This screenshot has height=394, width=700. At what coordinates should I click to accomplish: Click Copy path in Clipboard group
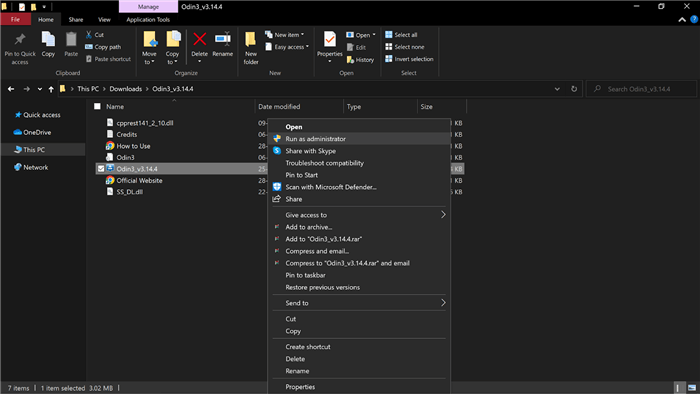(x=103, y=47)
